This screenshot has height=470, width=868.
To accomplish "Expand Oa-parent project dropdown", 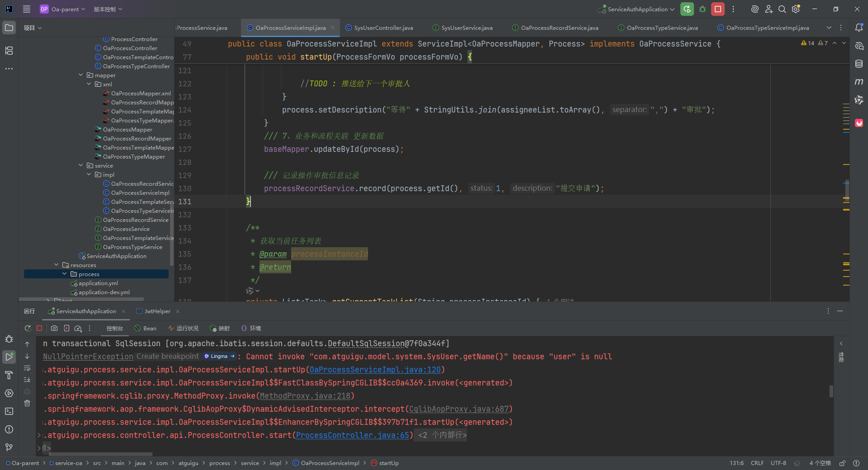I will 62,9.
